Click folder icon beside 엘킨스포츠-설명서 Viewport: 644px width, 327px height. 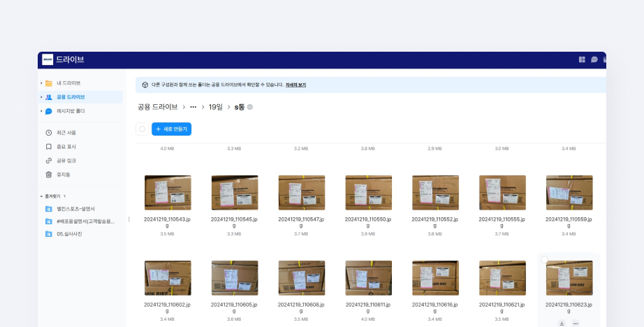coord(49,209)
